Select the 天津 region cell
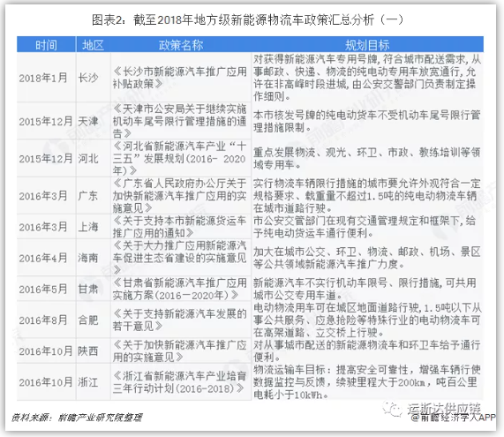This screenshot has width=504, height=437. click(88, 121)
